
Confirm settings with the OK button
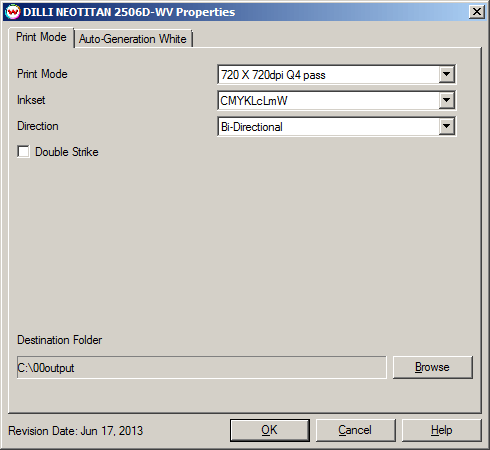coord(270,430)
